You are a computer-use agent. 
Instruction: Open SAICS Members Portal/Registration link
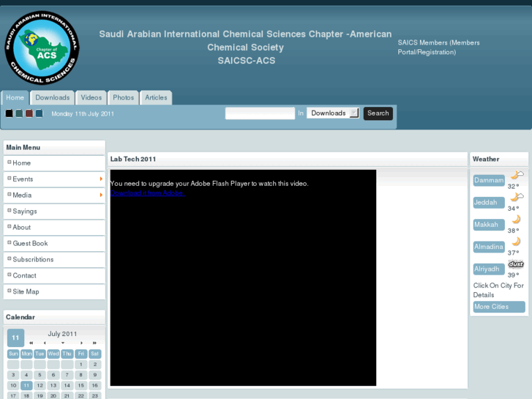click(x=438, y=48)
